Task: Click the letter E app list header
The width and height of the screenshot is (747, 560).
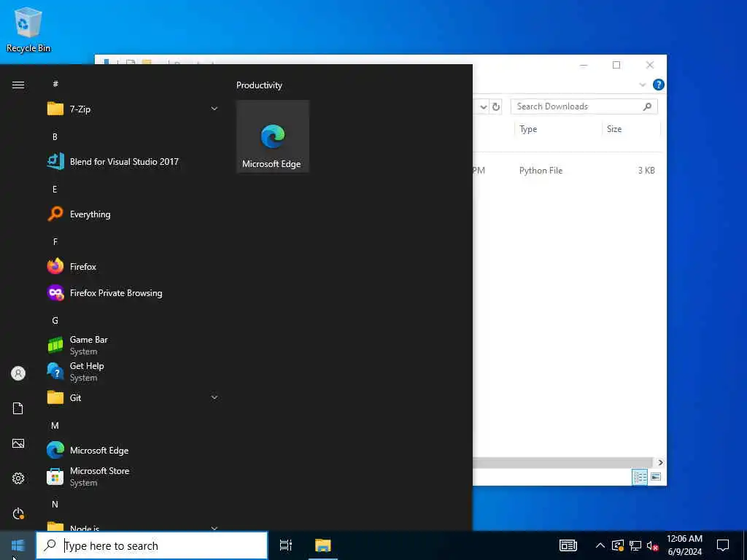Action: (55, 190)
